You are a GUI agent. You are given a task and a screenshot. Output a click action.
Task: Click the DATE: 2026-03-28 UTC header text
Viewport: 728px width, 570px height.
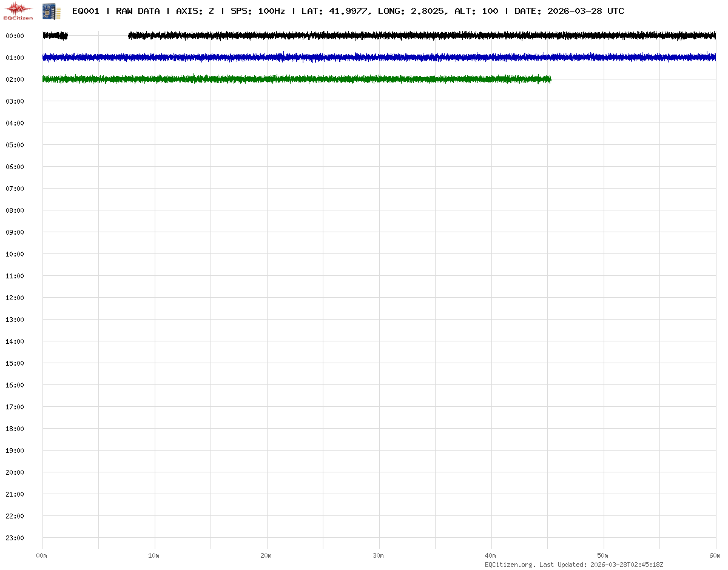click(x=569, y=11)
